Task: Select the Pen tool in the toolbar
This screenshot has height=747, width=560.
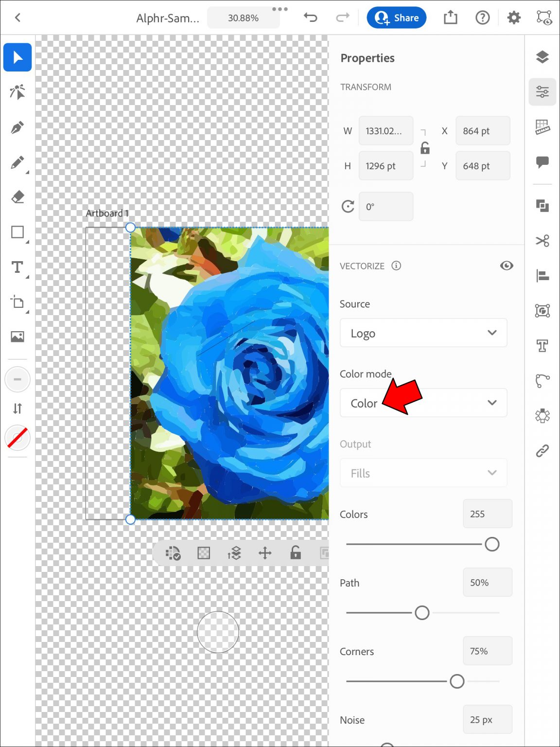Action: tap(17, 127)
